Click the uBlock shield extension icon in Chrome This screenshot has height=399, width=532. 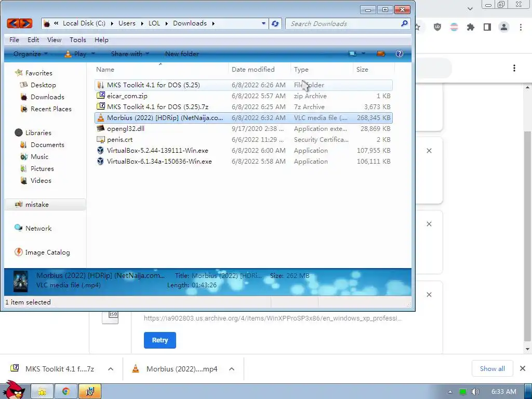click(437, 27)
